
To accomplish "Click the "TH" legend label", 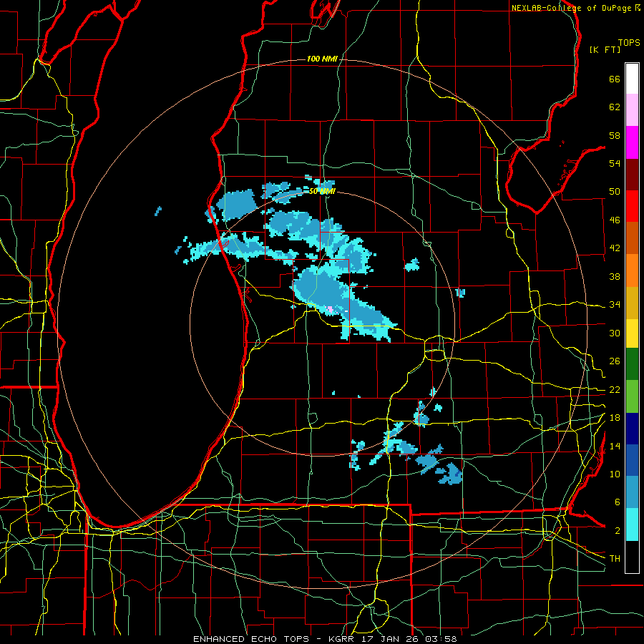I will point(615,559).
